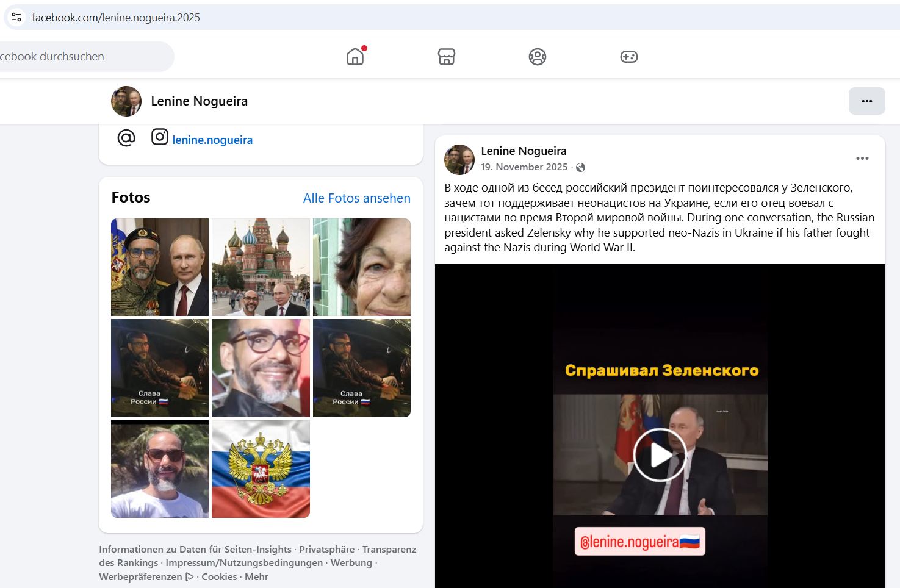Screen dimensions: 900x588
Task: Open the Marketplace icon
Action: coord(446,57)
